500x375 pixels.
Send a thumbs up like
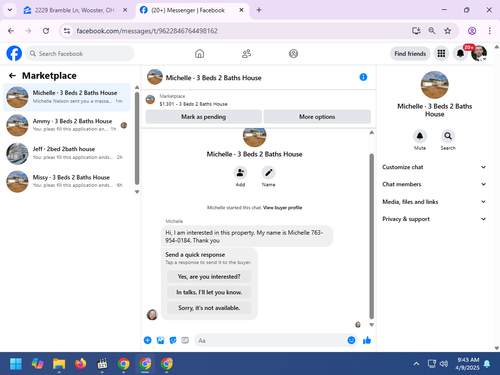(367, 340)
